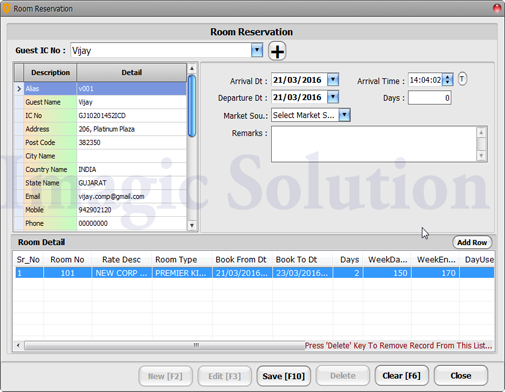Click the Clear [F6] button
This screenshot has height=392, width=505.
pos(401,376)
